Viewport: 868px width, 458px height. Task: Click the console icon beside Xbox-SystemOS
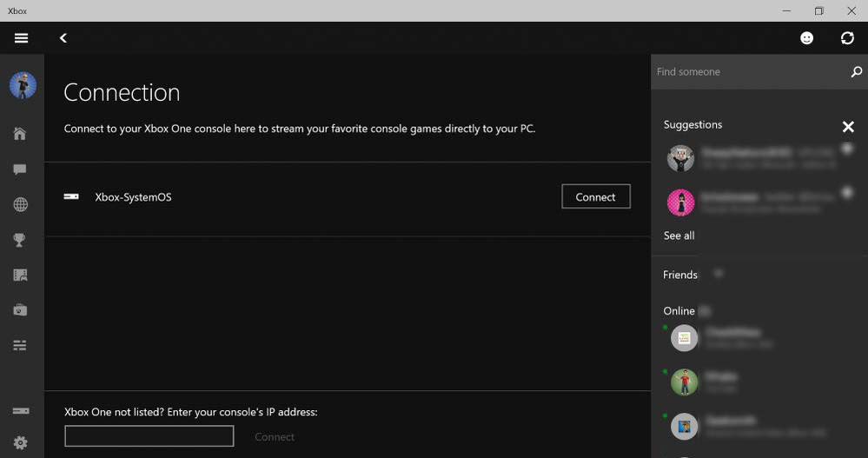tap(71, 196)
